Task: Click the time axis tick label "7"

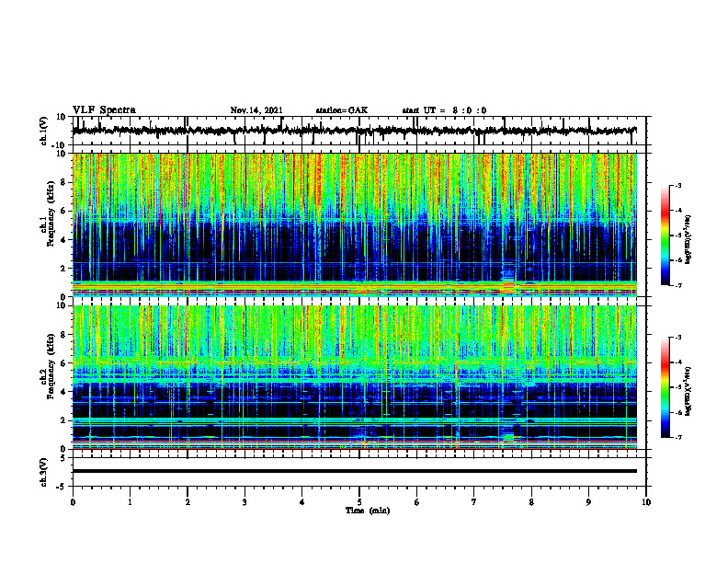Action: tap(474, 502)
